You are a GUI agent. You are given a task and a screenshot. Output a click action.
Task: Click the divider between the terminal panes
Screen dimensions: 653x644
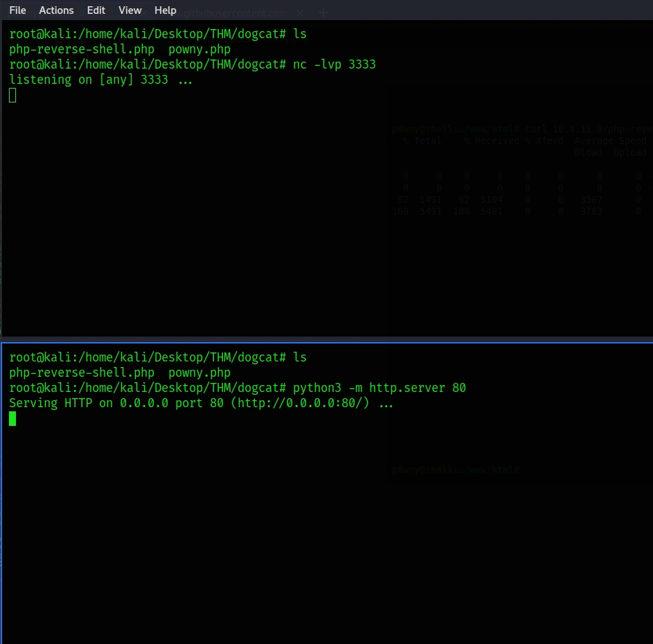pyautogui.click(x=326, y=339)
